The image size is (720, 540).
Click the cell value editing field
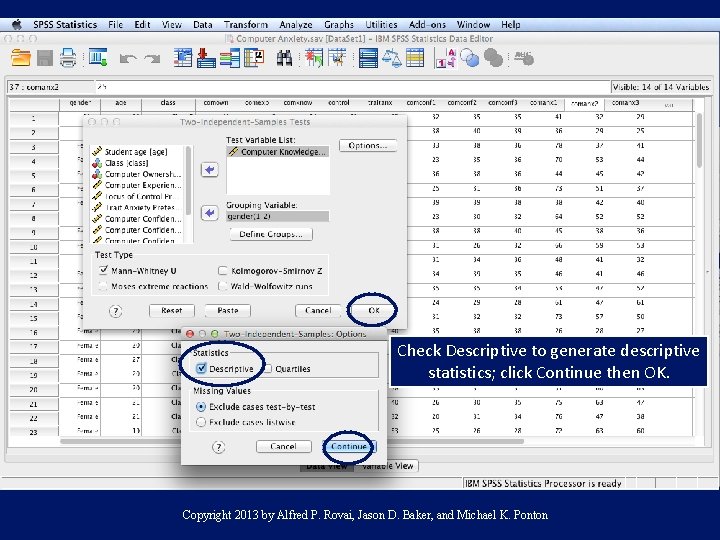coord(353,87)
